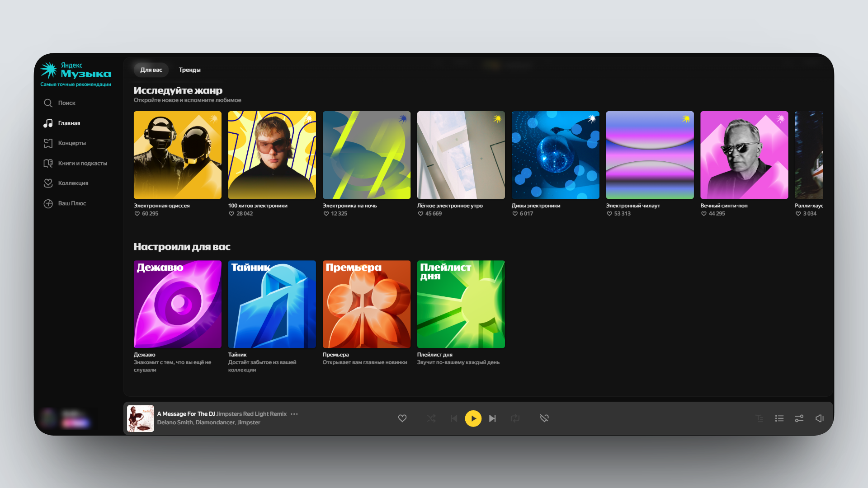Go to Collection in sidebar
The height and width of the screenshot is (488, 868).
pyautogui.click(x=73, y=183)
